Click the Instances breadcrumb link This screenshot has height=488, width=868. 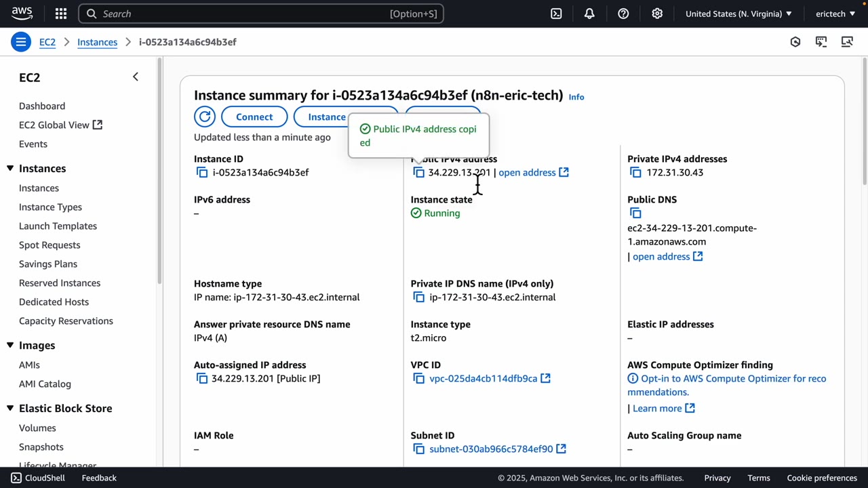point(97,42)
